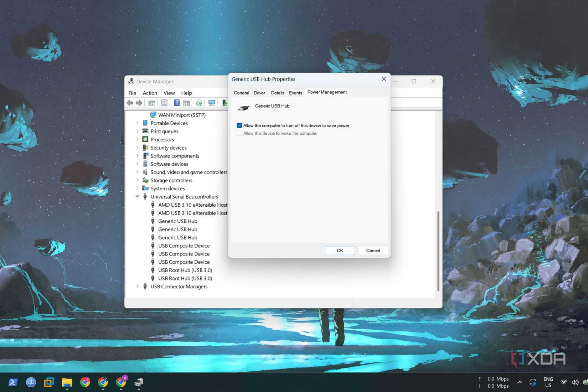Select System devices in device tree
Screen dimensions: 588x392
pos(167,189)
